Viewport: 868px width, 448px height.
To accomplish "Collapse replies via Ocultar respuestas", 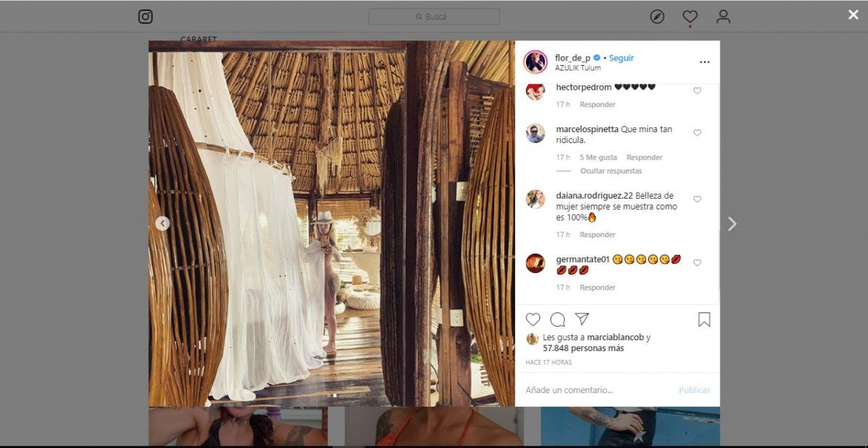I will 610,171.
